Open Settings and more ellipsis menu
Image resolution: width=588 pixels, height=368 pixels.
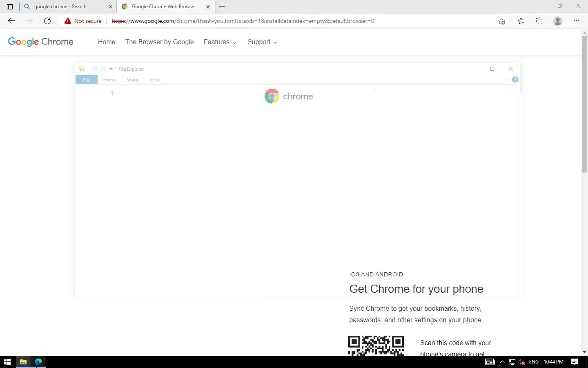577,21
